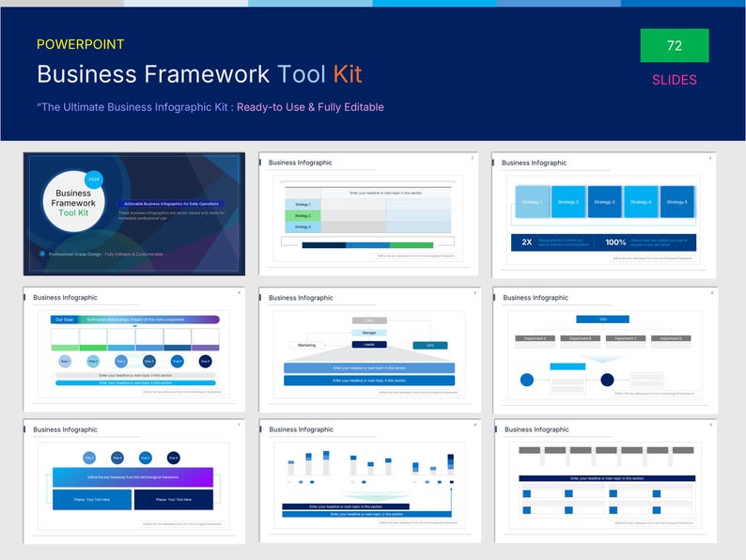The image size is (746, 560).
Task: Open the slide with gray tabs and blue squares
Action: click(x=606, y=481)
